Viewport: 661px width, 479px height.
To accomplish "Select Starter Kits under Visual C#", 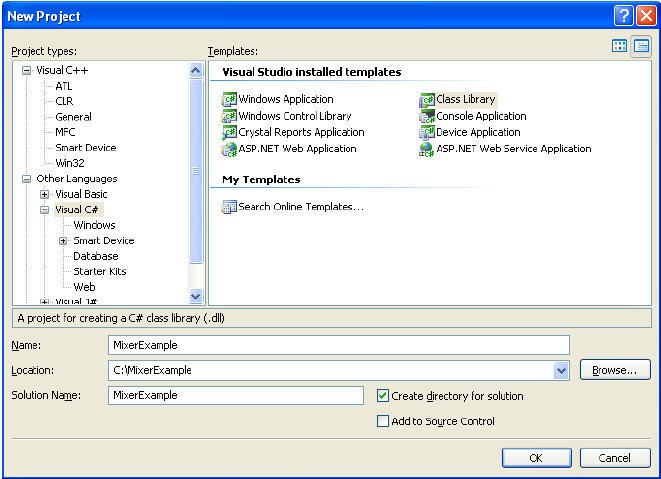I will pyautogui.click(x=100, y=272).
